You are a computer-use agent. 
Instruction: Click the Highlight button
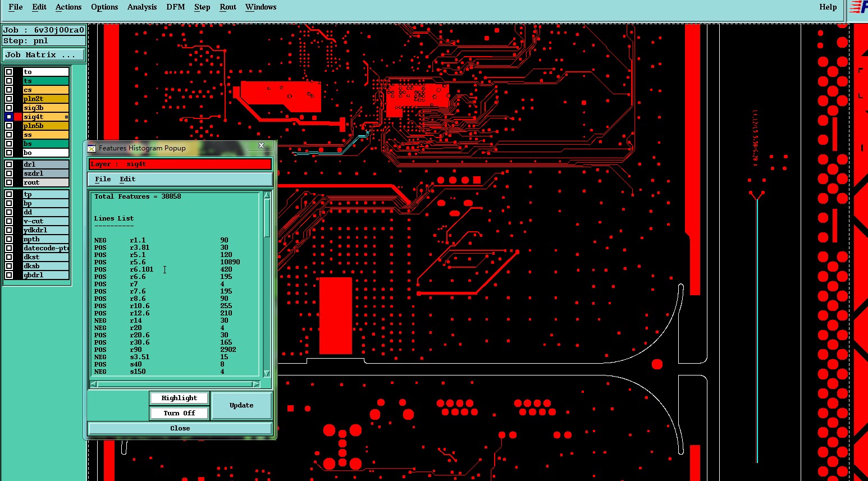pos(179,398)
